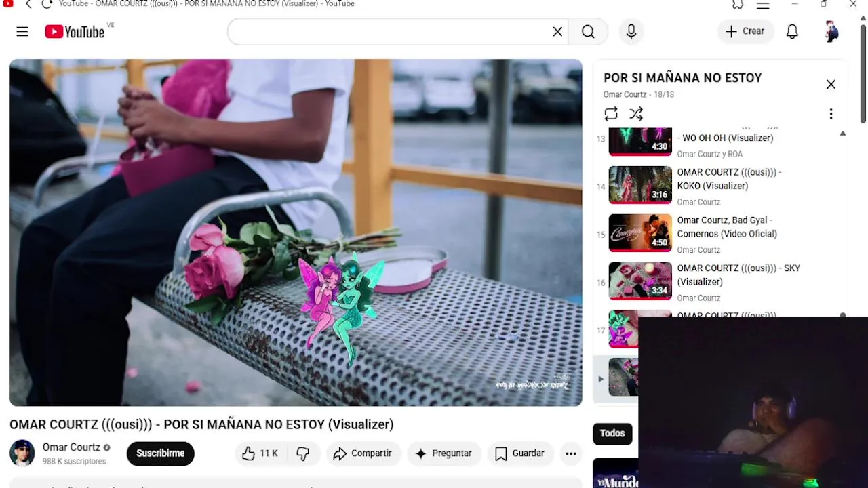Open the account avatar menu
This screenshot has height=488, width=868.
(831, 31)
